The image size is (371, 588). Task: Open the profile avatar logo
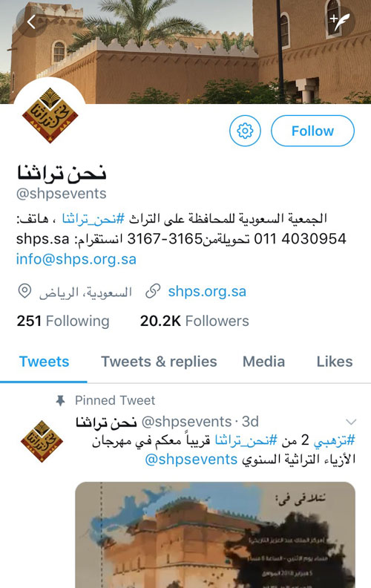50,115
